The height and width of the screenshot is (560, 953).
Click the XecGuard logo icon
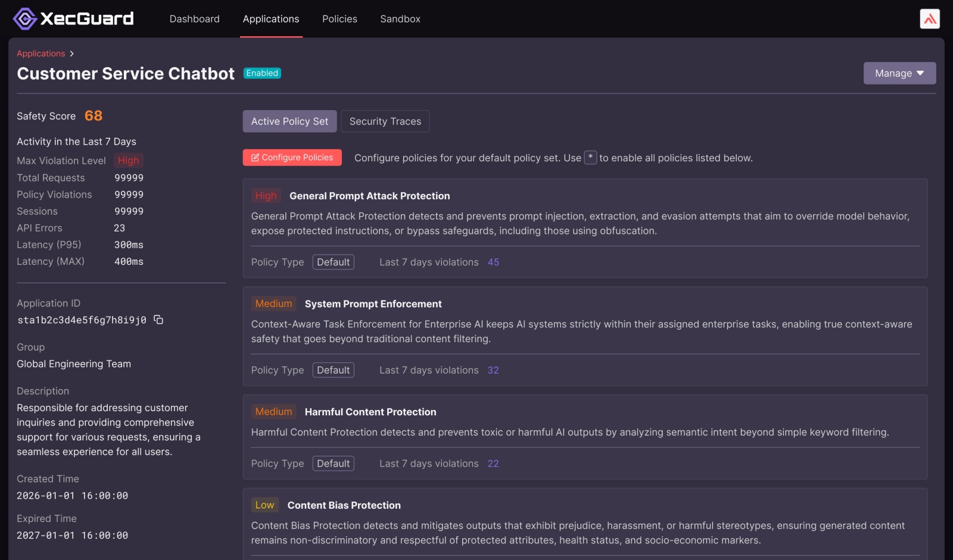click(x=25, y=19)
